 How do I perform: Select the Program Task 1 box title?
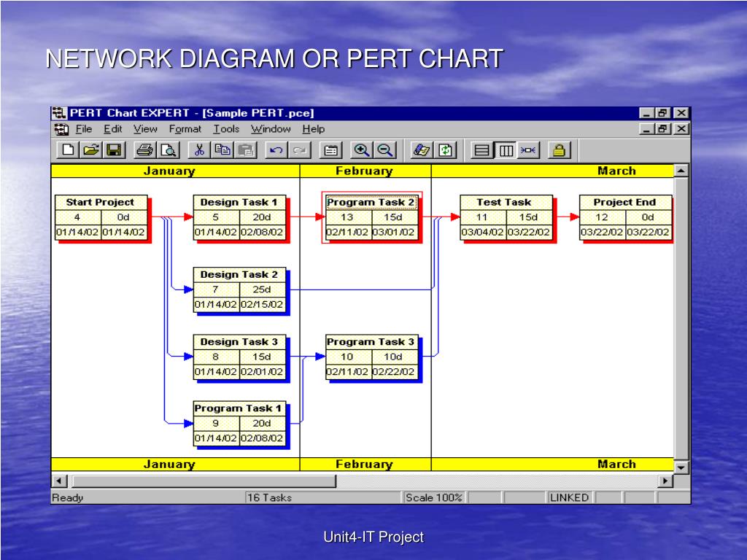click(x=238, y=408)
